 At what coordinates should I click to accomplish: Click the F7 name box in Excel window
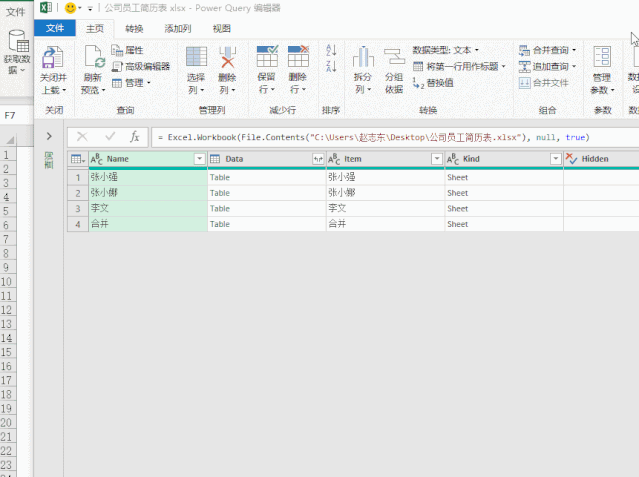pos(15,115)
